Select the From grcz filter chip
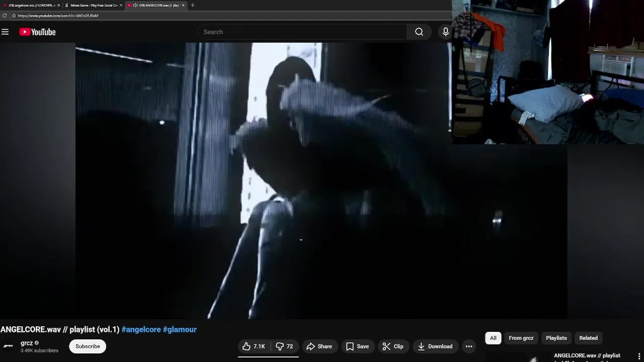 click(x=521, y=338)
